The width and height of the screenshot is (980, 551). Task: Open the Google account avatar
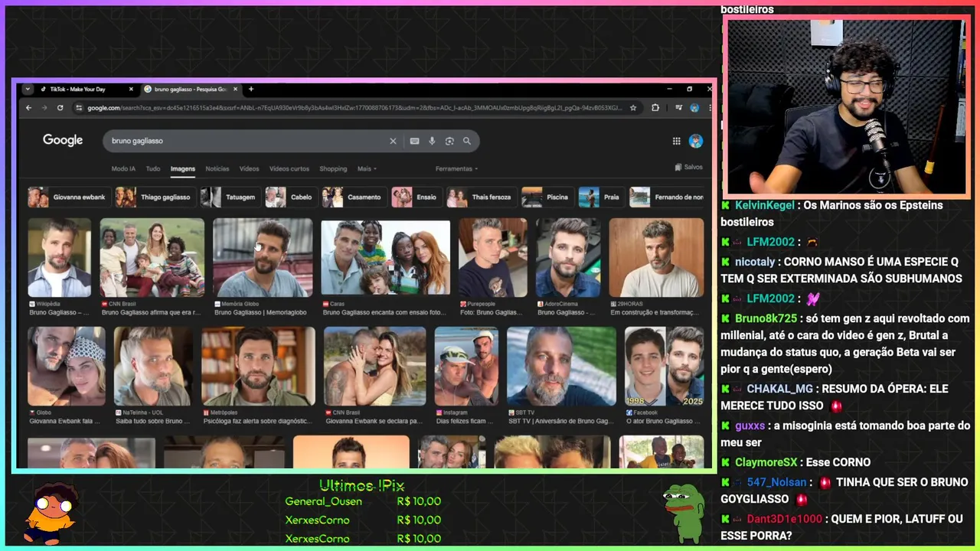(x=696, y=141)
